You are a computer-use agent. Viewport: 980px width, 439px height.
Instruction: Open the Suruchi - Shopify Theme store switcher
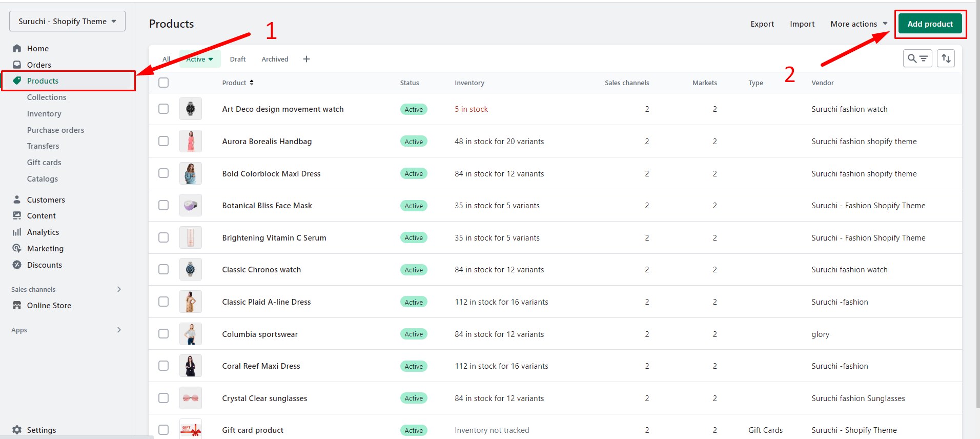click(67, 21)
